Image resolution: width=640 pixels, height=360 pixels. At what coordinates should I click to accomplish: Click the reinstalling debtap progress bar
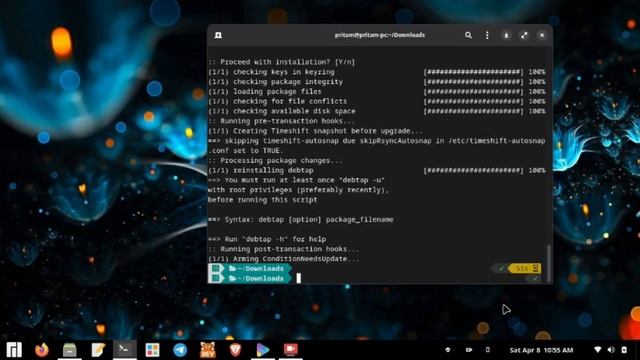click(x=473, y=170)
